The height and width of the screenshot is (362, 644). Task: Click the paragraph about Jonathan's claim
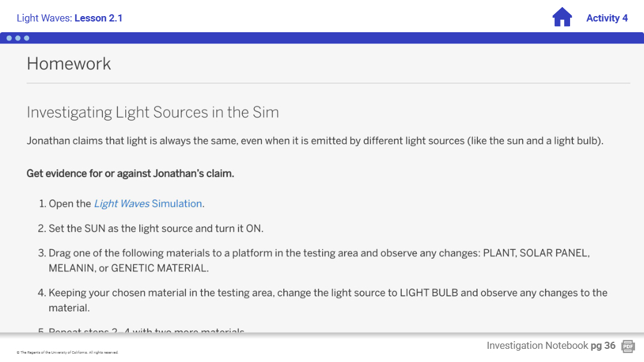pyautogui.click(x=315, y=141)
